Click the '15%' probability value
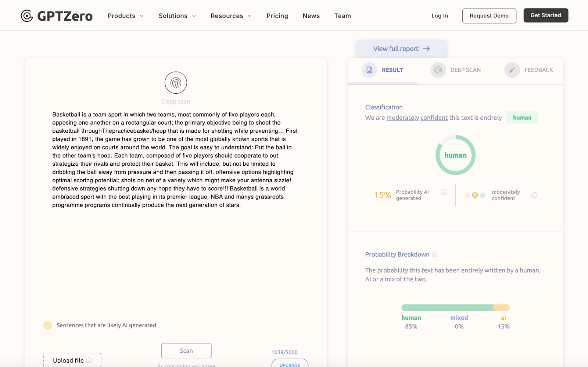Viewport: 588px width, 367px height. pyautogui.click(x=383, y=195)
